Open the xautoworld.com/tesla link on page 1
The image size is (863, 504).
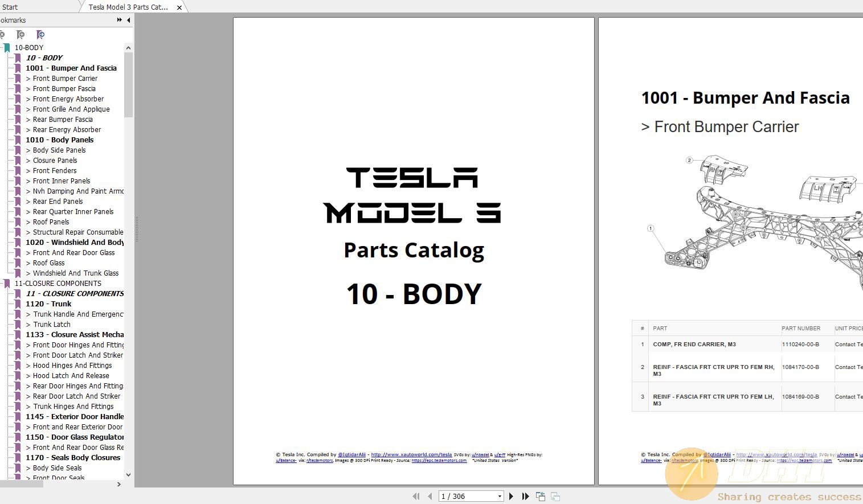tap(411, 455)
